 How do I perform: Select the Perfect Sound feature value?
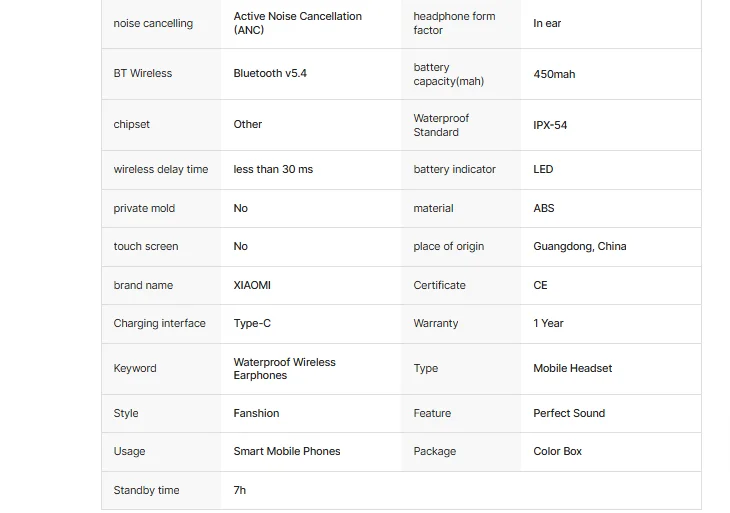[569, 413]
